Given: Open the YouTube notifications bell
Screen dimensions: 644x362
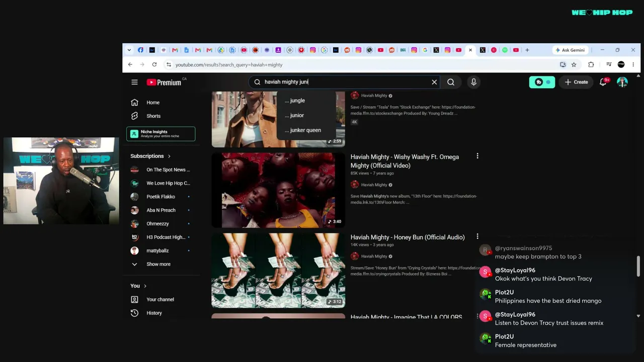Looking at the screenshot, I should pyautogui.click(x=603, y=82).
